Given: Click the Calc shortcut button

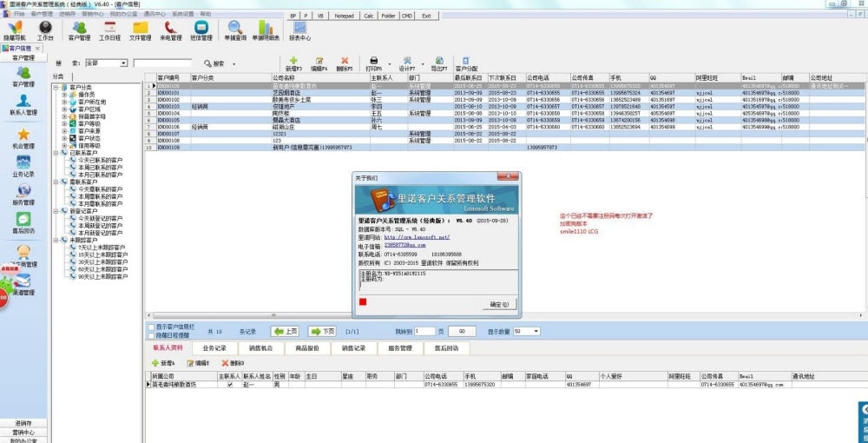Looking at the screenshot, I should click(x=369, y=16).
